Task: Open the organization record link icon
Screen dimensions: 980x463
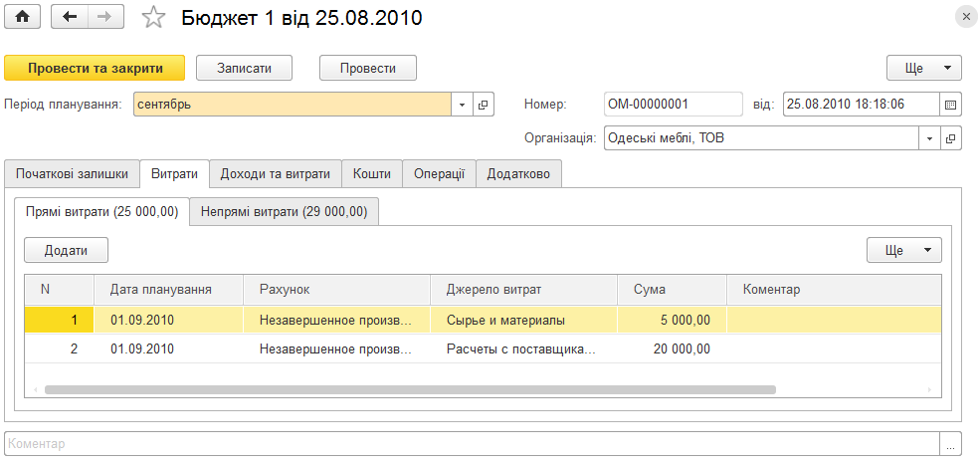Action: point(950,138)
